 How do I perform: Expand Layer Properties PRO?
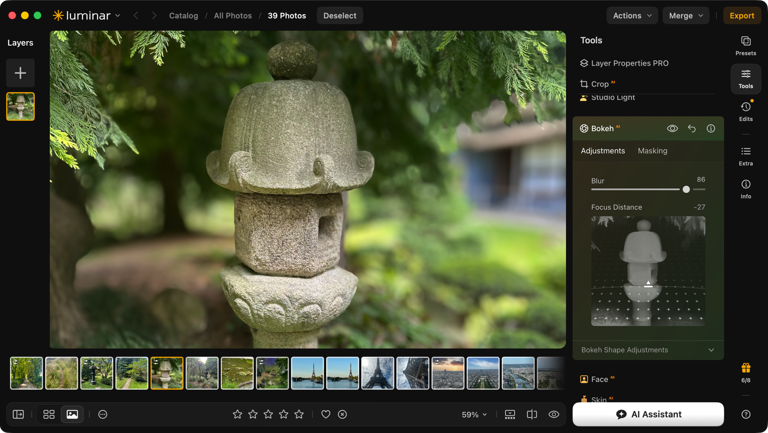tap(624, 63)
